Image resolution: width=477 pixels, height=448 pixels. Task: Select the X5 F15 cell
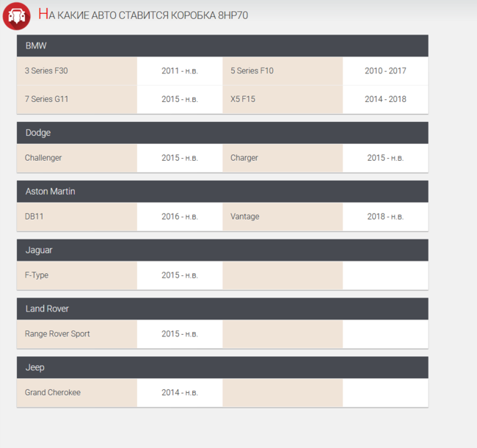coord(283,99)
